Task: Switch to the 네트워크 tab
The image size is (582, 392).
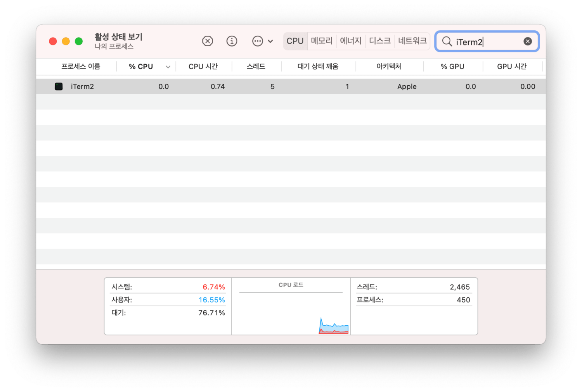Action: click(412, 41)
